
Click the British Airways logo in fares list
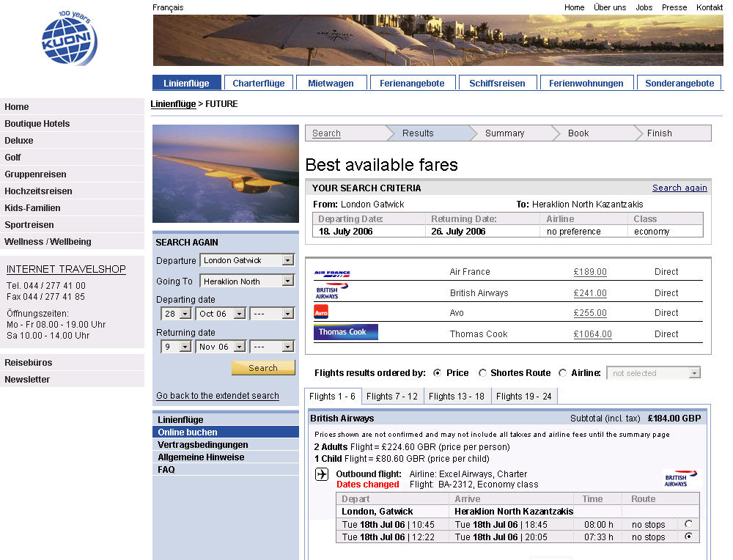(x=331, y=291)
